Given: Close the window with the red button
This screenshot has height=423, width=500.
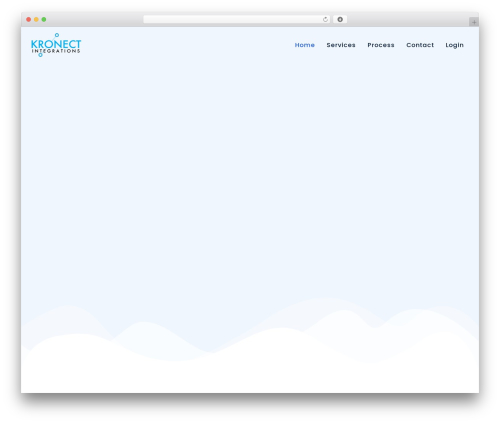Looking at the screenshot, I should [29, 20].
